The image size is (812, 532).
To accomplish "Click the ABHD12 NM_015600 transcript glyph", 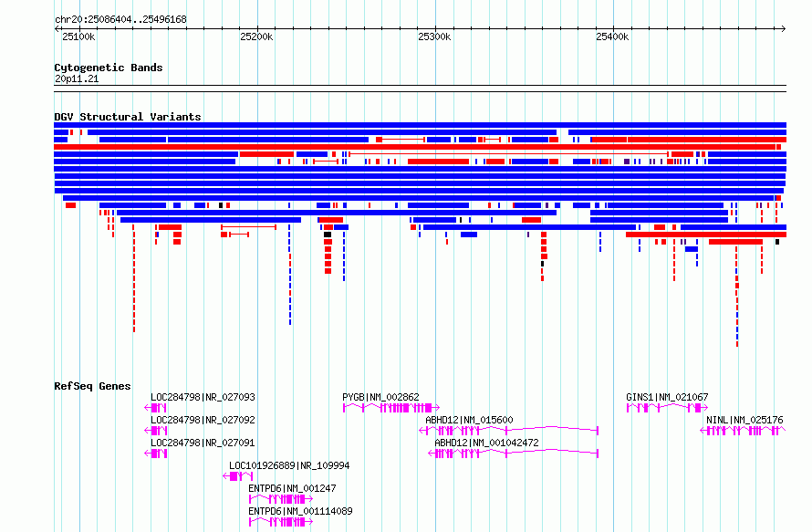I will (508, 431).
